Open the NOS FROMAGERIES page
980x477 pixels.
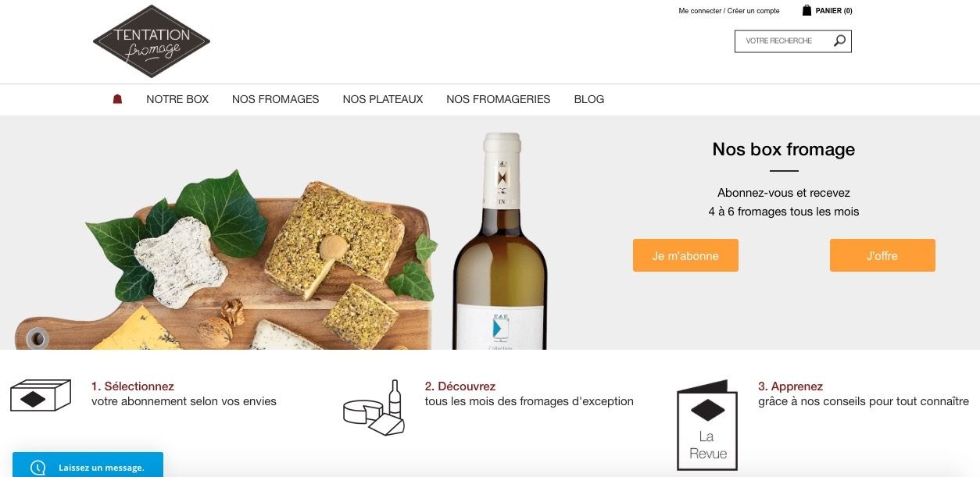499,99
